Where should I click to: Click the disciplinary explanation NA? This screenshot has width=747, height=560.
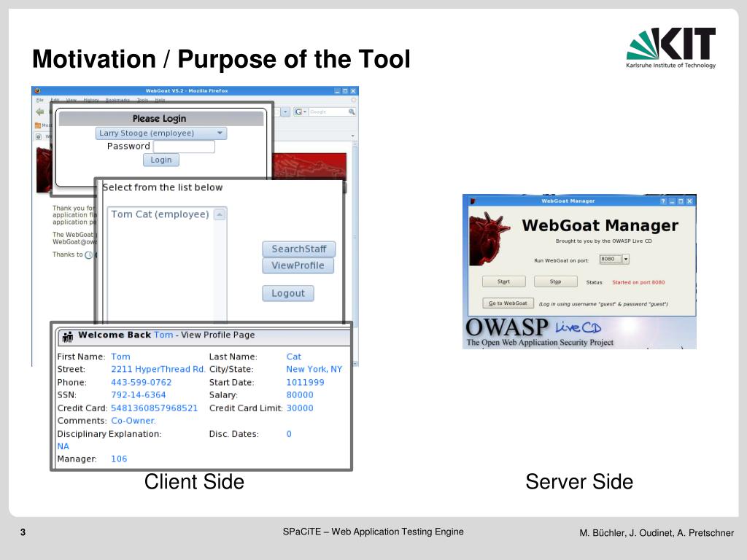[63, 447]
